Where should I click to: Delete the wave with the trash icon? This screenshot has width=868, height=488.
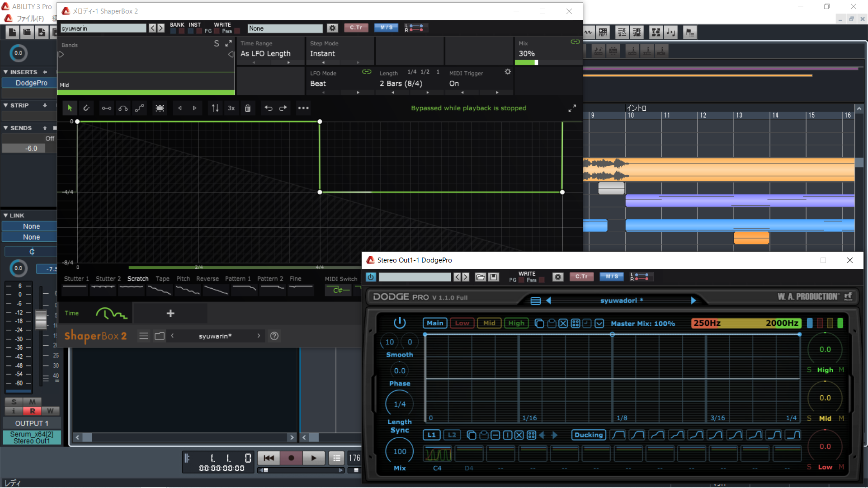point(248,108)
